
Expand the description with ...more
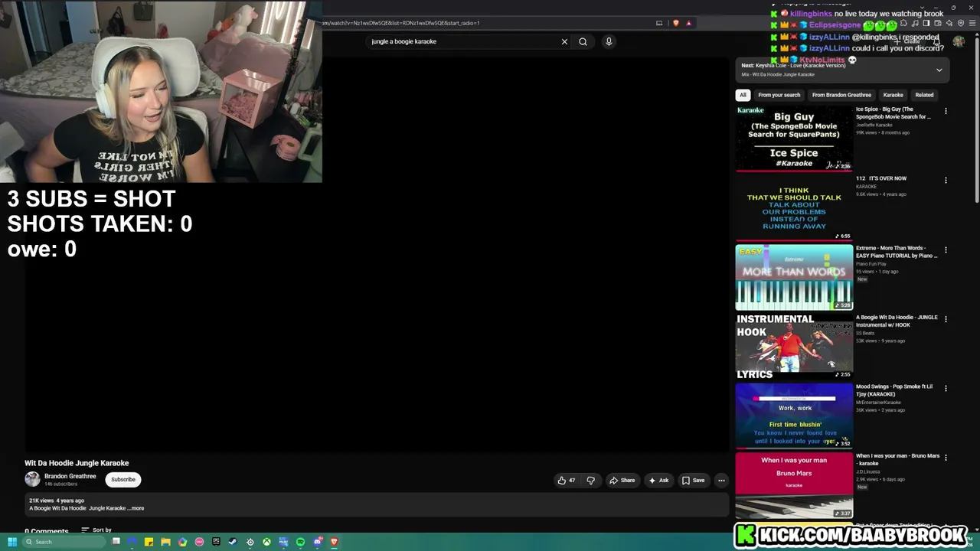(x=136, y=508)
